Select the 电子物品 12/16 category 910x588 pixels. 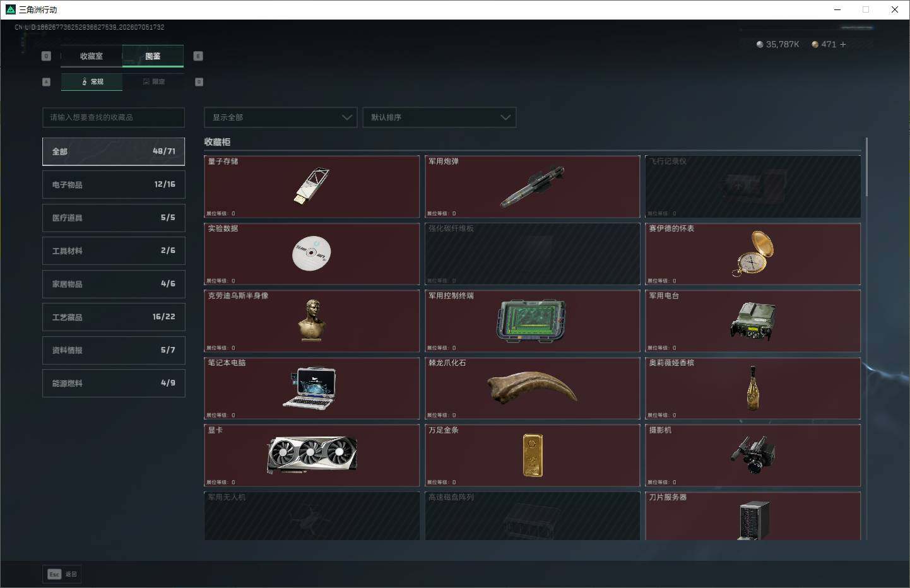tap(114, 184)
